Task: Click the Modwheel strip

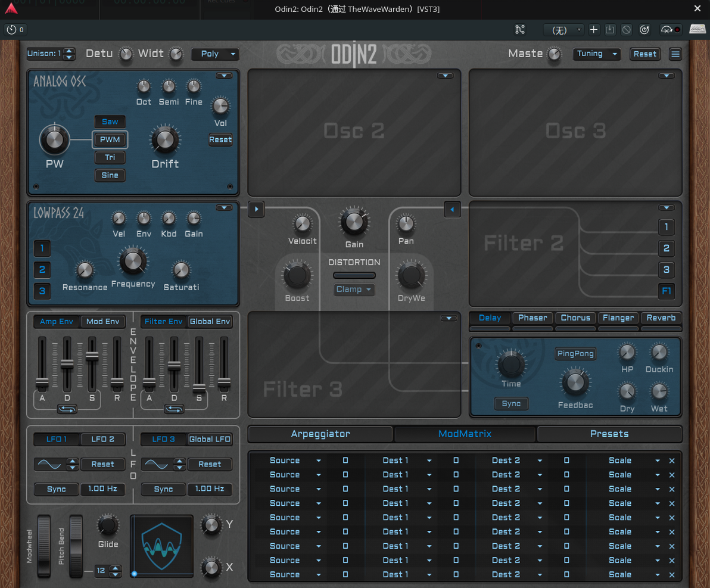Action: (x=44, y=546)
